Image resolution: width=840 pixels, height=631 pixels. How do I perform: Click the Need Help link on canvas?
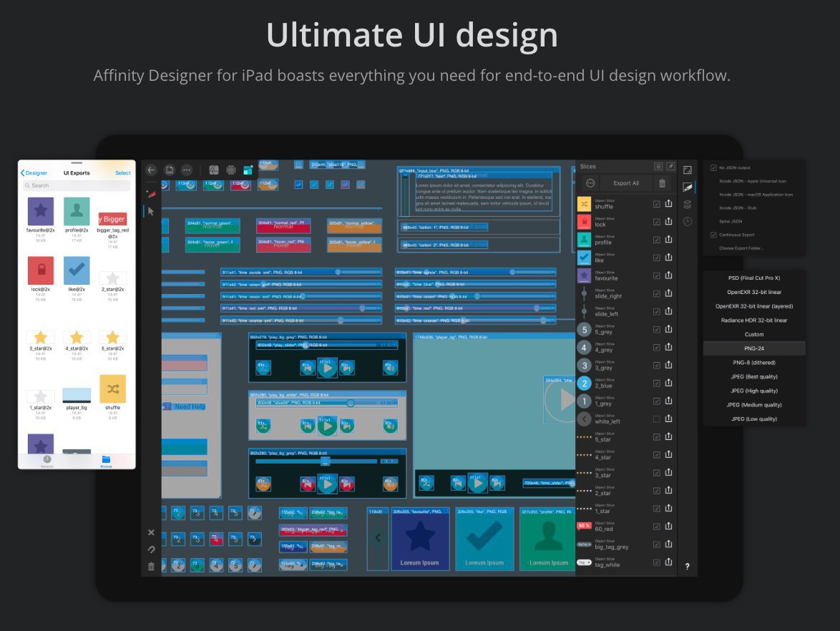click(x=190, y=407)
